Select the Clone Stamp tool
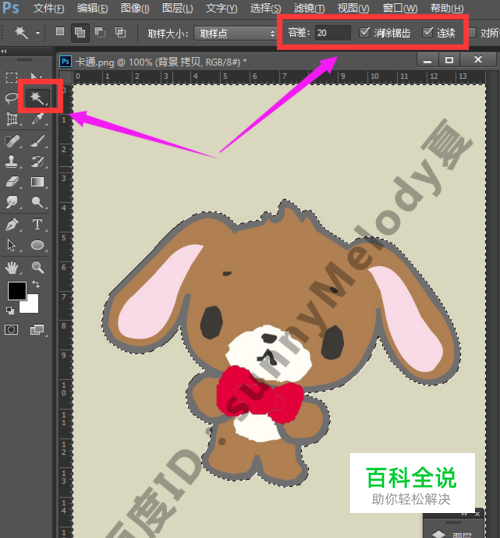This screenshot has width=500, height=538. (12, 162)
